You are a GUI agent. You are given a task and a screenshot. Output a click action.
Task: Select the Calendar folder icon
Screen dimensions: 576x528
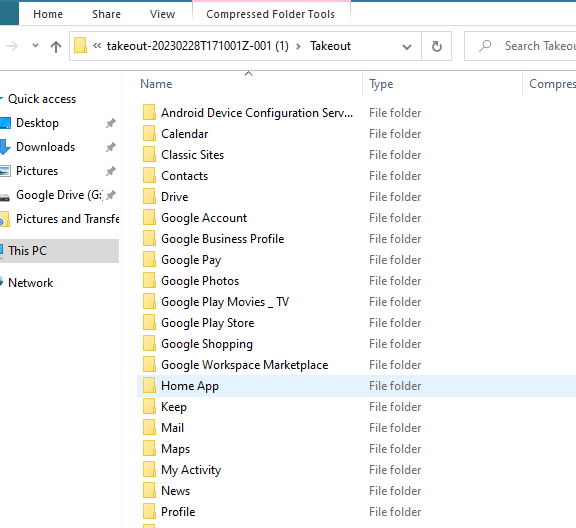click(149, 133)
